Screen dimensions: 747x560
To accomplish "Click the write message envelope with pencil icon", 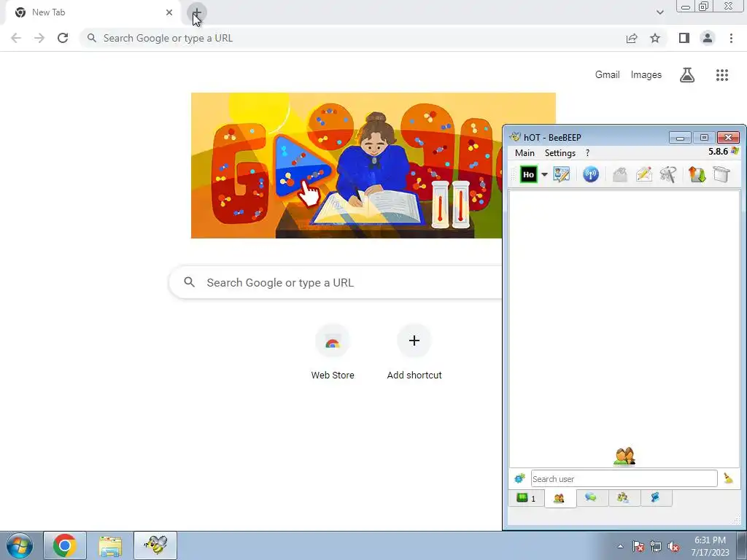I will coord(643,174).
